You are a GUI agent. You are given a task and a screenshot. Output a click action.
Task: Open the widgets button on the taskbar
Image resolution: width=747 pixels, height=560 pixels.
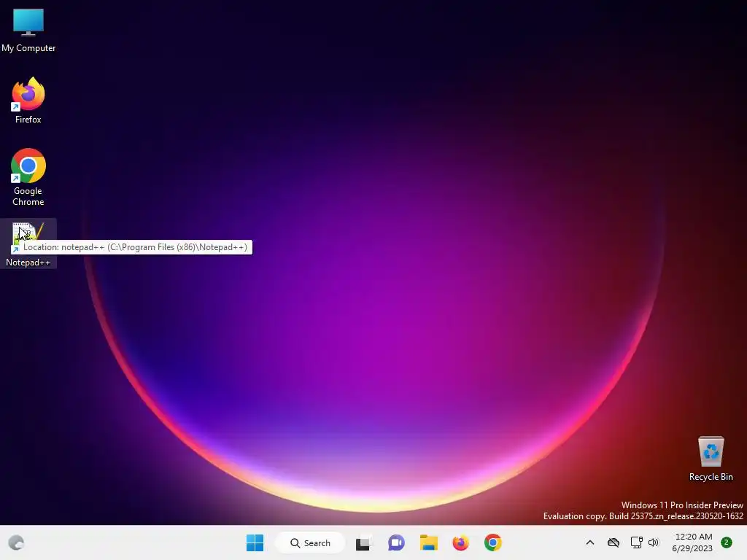pos(16,542)
